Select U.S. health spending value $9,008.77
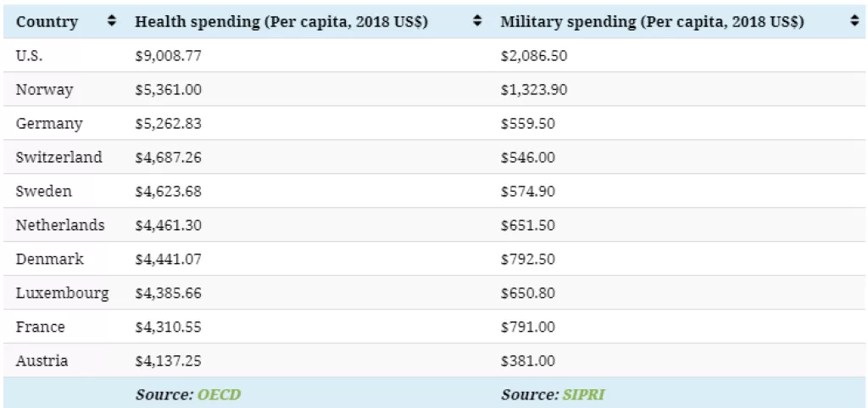Viewport: 868px width, 408px height. coord(169,56)
